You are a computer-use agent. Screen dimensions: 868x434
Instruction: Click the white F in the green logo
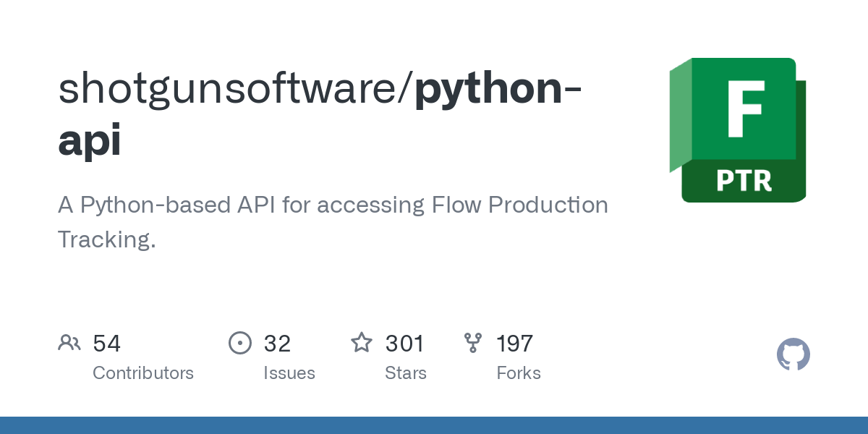(745, 109)
